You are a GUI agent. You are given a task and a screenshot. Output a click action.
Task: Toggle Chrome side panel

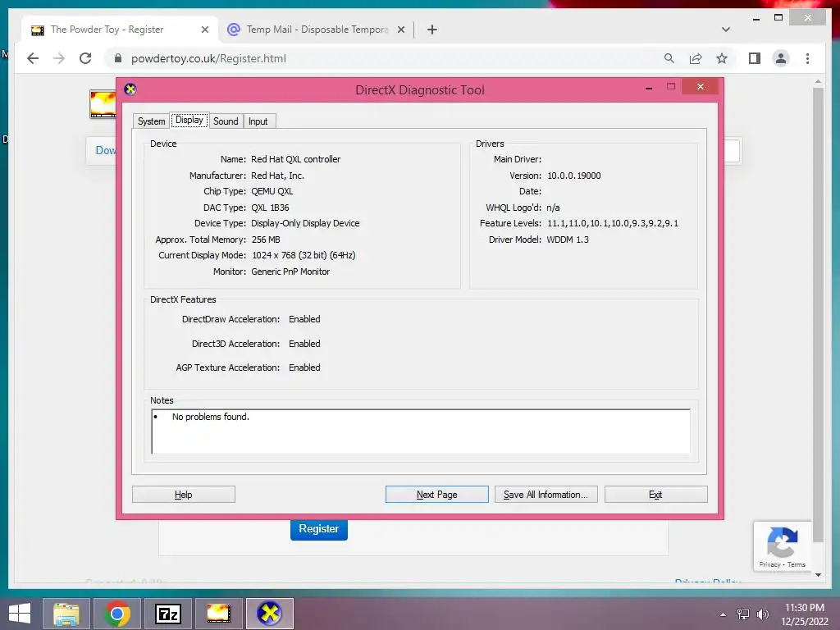click(755, 58)
